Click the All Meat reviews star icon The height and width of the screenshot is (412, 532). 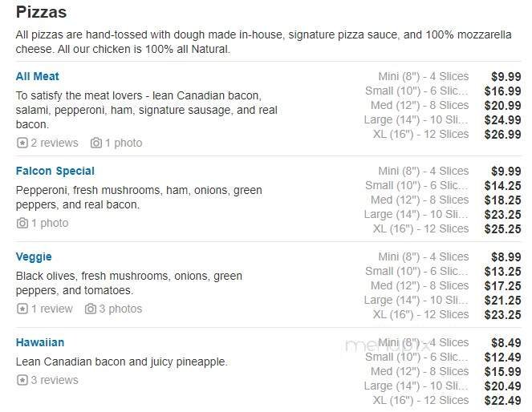22,143
